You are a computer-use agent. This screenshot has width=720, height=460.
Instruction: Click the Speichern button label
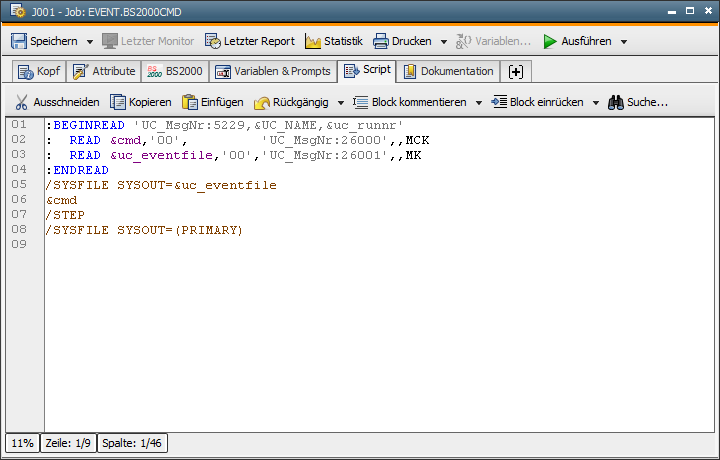coord(54,41)
